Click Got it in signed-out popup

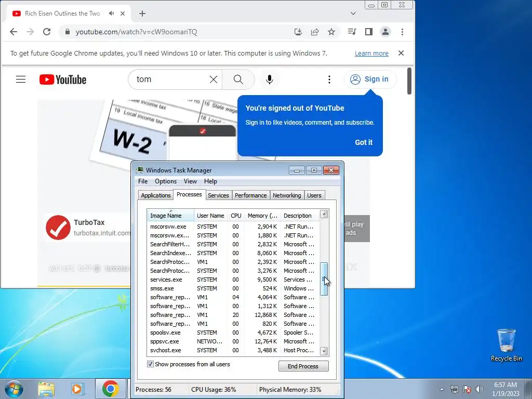[x=364, y=142]
